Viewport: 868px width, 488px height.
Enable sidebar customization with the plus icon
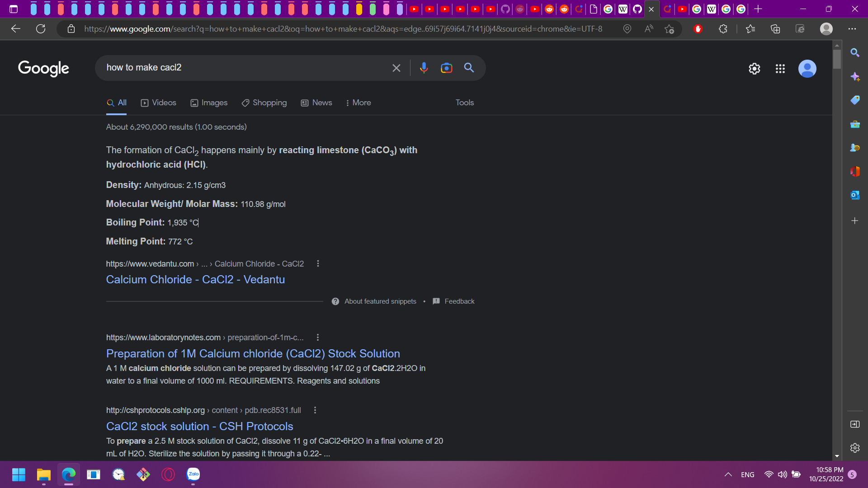(x=855, y=221)
